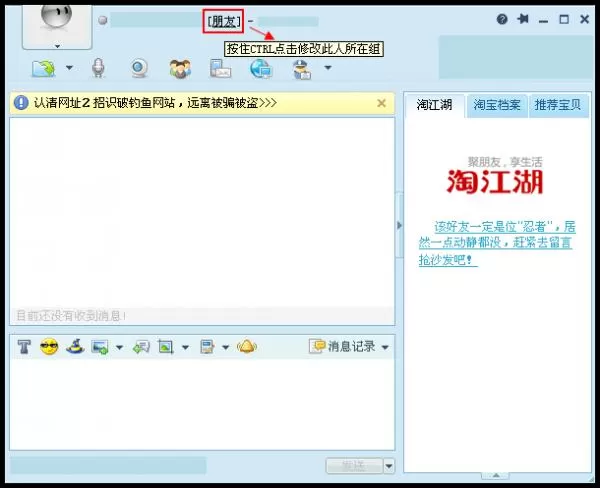The width and height of the screenshot is (600, 488).
Task: Click the bottom panel collapse up arrow
Action: (x=496, y=475)
